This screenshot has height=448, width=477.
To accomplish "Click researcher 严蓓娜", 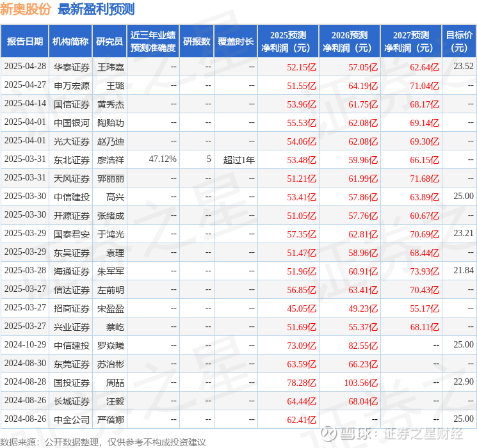I will (110, 420).
